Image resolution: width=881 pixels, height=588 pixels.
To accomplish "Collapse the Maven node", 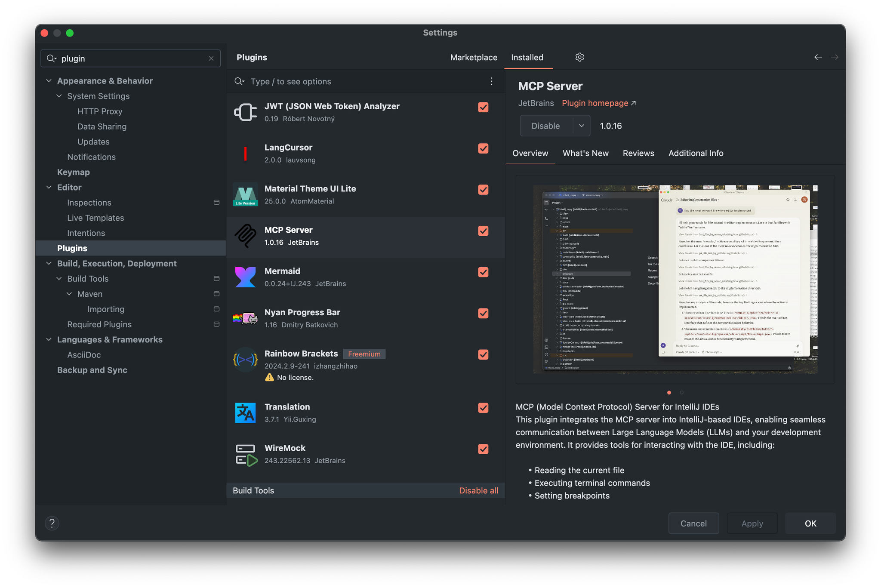I will coord(69,294).
